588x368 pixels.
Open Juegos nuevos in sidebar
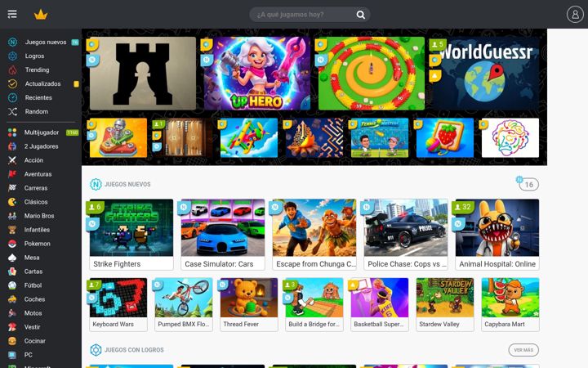click(46, 42)
